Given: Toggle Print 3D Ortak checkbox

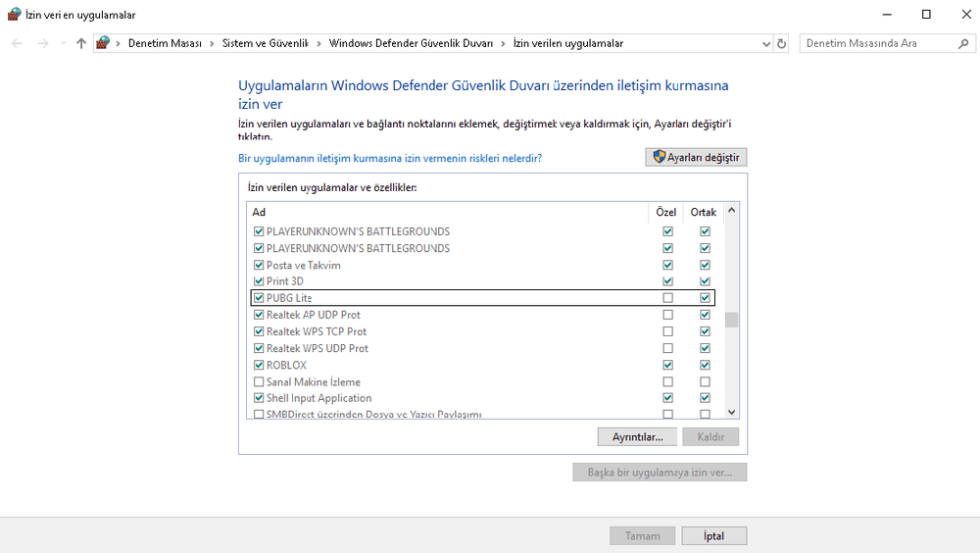Looking at the screenshot, I should pyautogui.click(x=705, y=280).
